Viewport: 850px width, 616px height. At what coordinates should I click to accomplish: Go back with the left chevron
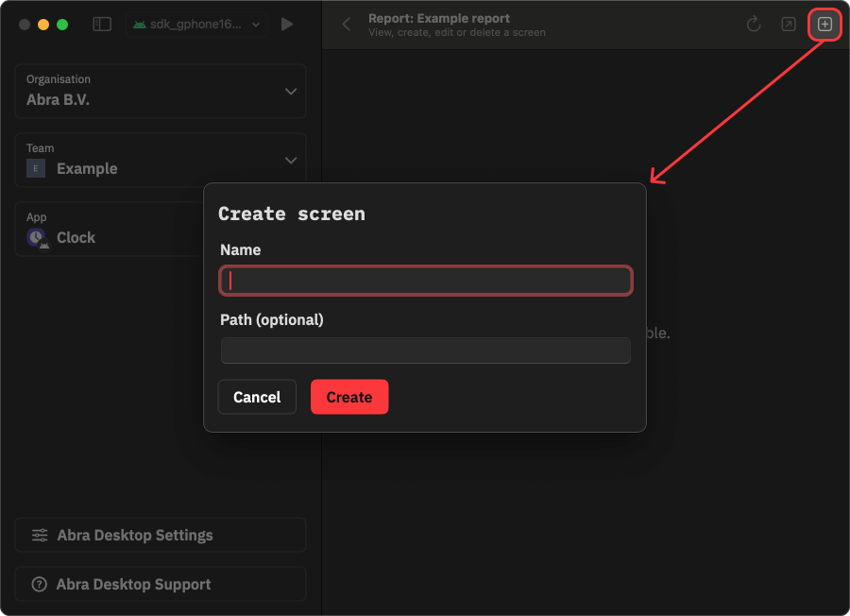tap(347, 25)
